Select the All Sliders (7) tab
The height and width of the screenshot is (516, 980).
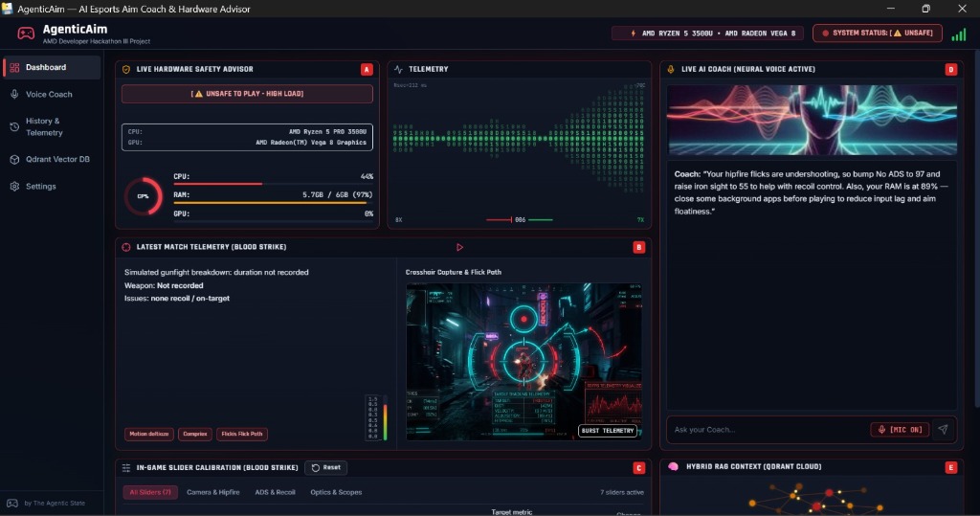click(150, 493)
